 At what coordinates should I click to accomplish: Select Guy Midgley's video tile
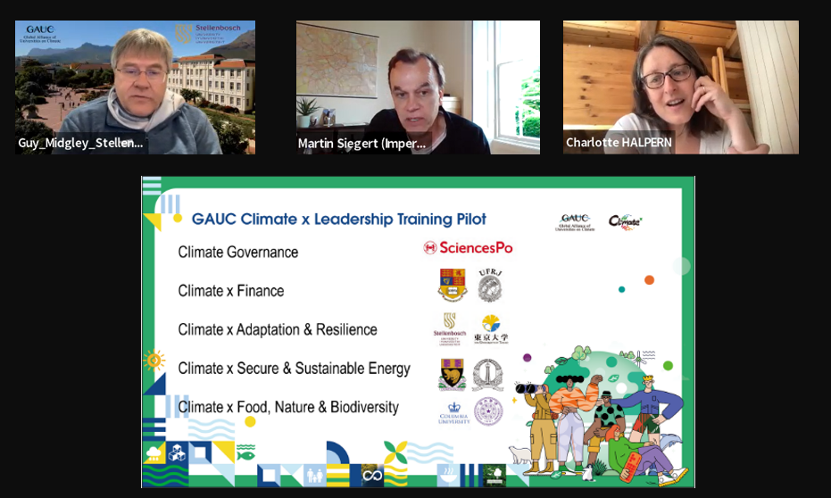click(x=135, y=87)
